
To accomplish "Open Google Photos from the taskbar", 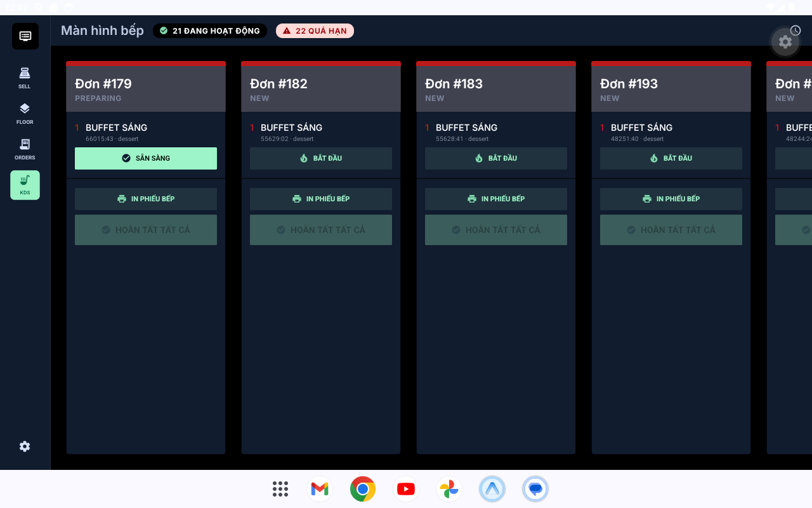I will click(449, 489).
